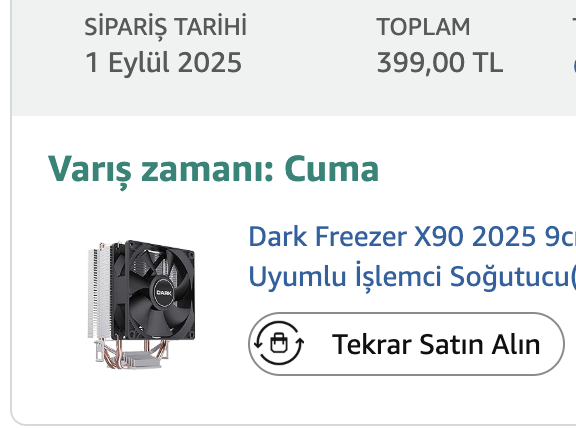Select the Varış zamanı: Cuma heading
This screenshot has height=428, width=576.
[213, 169]
